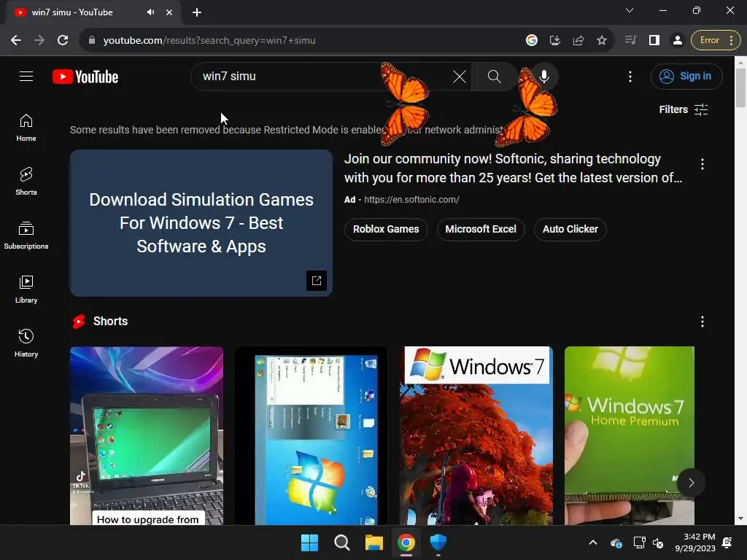Click the address bar URL

coord(209,41)
